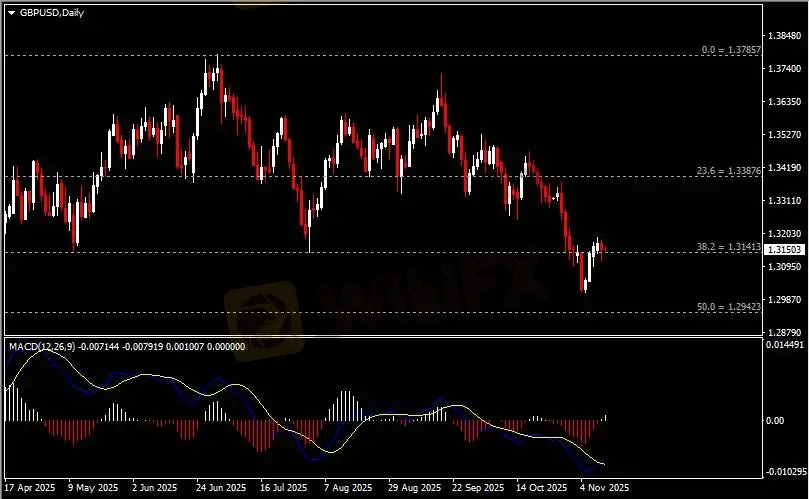Open the chart menu triangle beside GBPUSD

pos(11,13)
